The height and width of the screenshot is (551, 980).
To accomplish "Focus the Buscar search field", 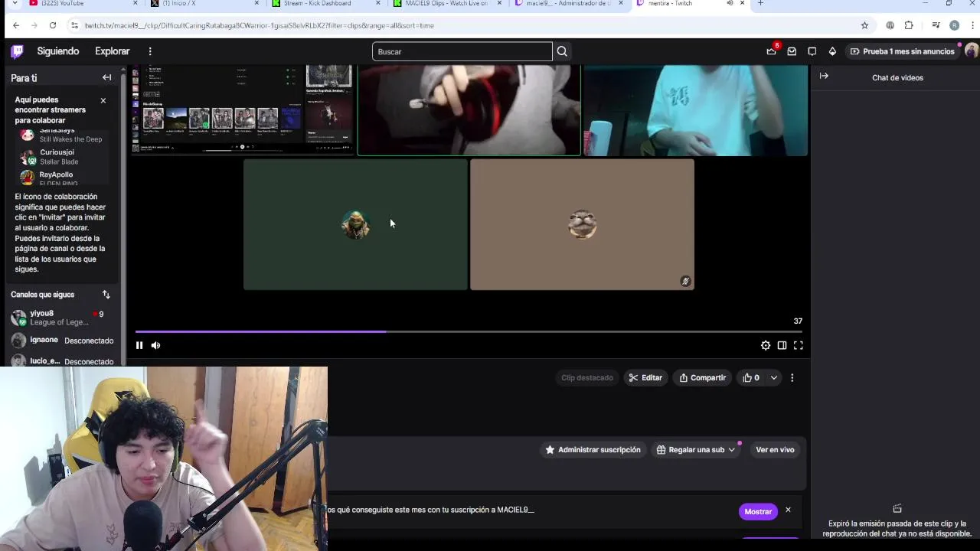I will (x=462, y=51).
